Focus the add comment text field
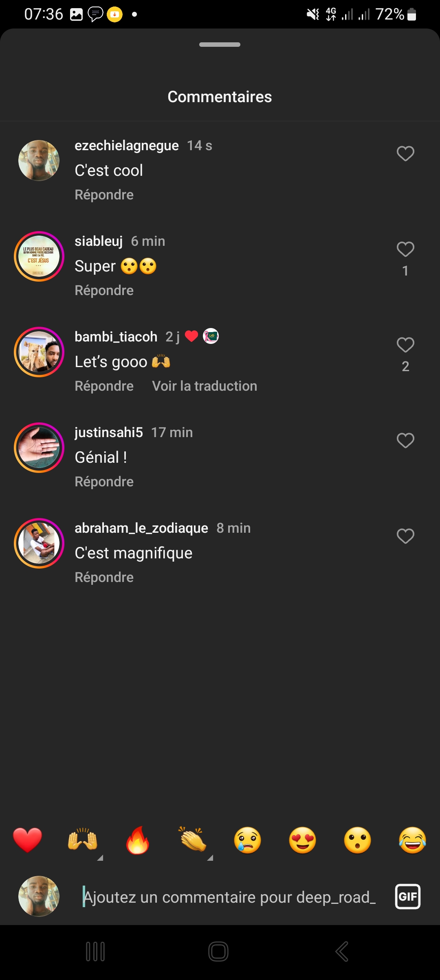 click(x=229, y=897)
